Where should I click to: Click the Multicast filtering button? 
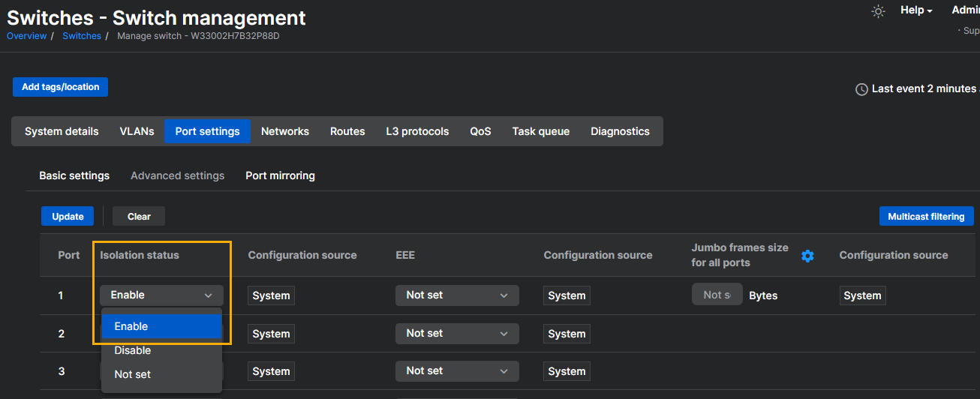pyautogui.click(x=926, y=216)
